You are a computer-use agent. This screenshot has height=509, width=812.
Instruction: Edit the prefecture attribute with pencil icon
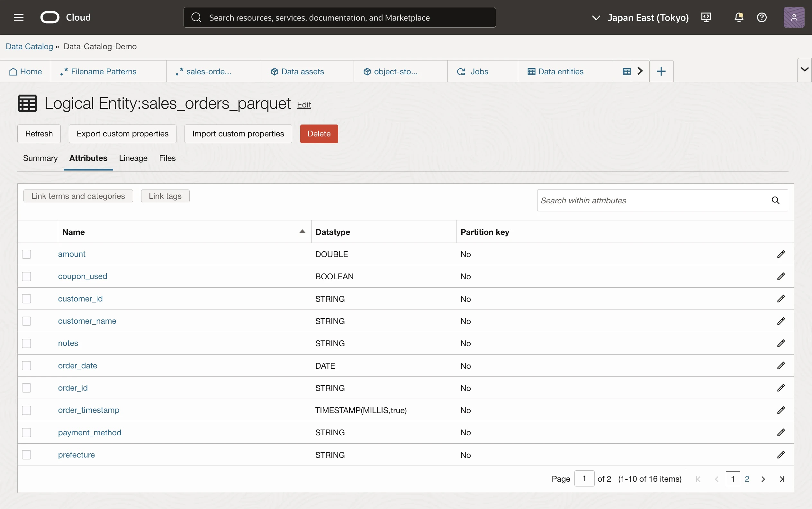pyautogui.click(x=781, y=455)
